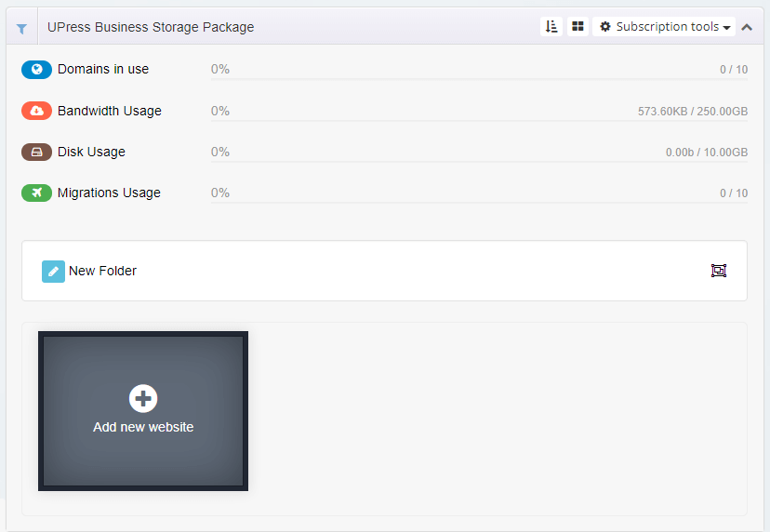
Task: Switch to grid view icon
Action: pos(578,27)
